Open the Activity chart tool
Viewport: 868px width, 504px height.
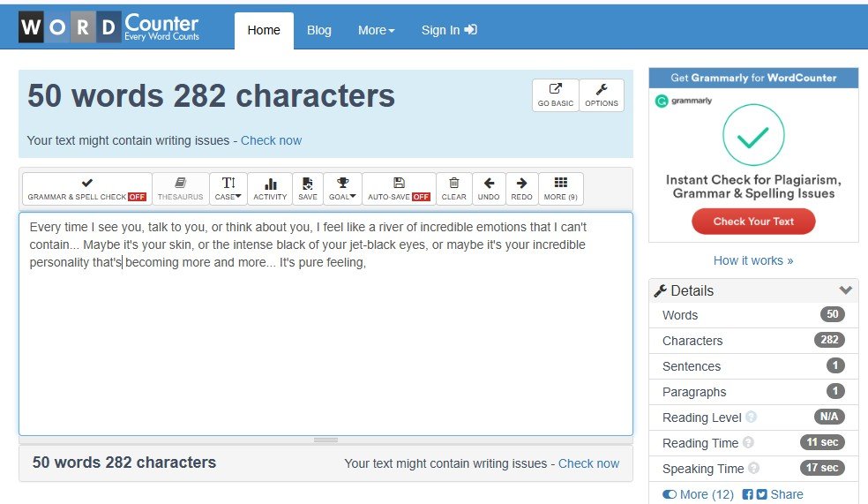(x=270, y=189)
